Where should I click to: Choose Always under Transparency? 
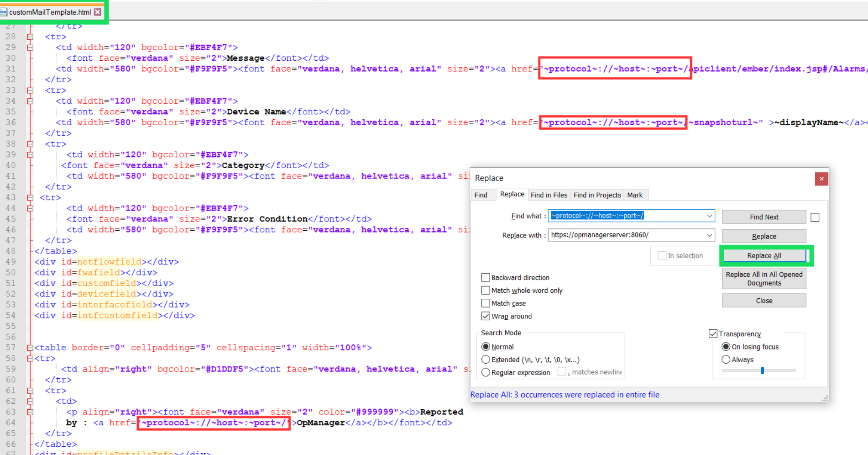coord(726,360)
